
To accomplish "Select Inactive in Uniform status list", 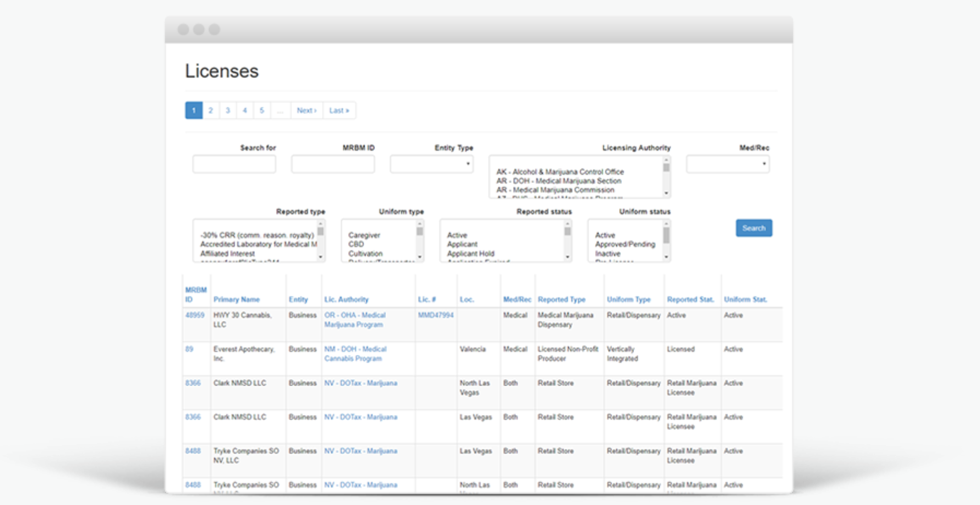I will coord(608,254).
